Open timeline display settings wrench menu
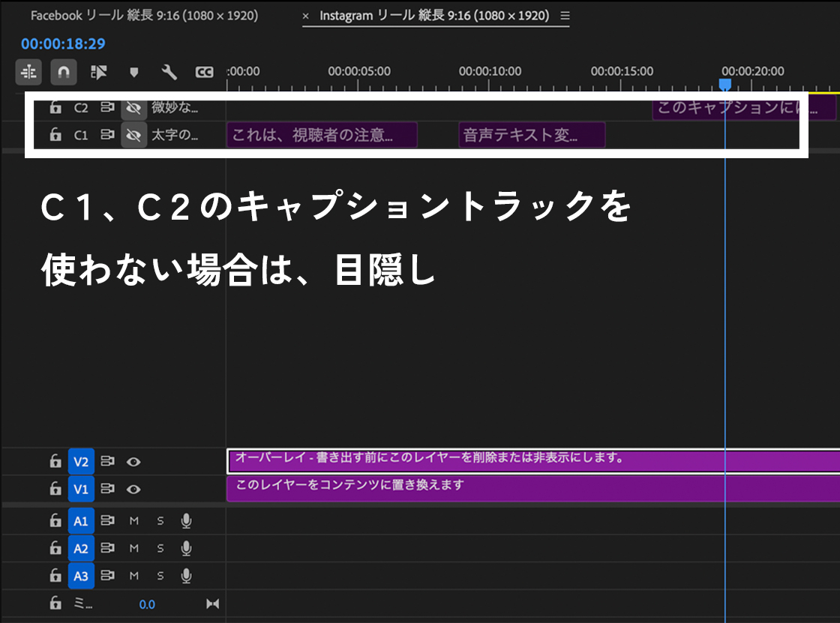Image resolution: width=840 pixels, height=623 pixels. [169, 72]
